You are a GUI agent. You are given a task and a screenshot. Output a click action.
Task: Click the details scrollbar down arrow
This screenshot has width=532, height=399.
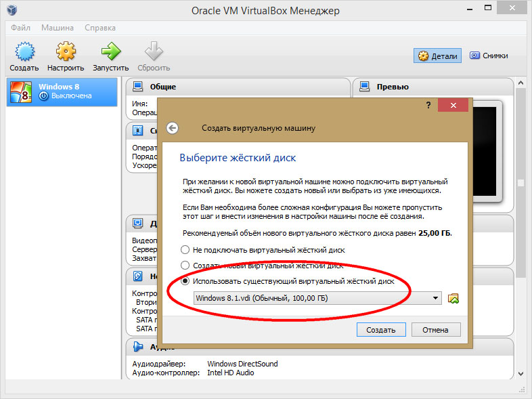[x=521, y=373]
